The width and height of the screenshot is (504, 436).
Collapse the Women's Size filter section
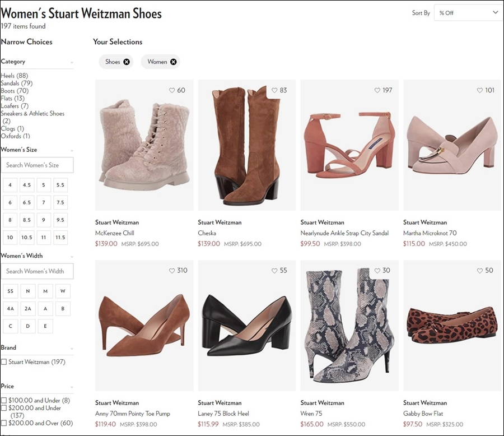tap(72, 150)
